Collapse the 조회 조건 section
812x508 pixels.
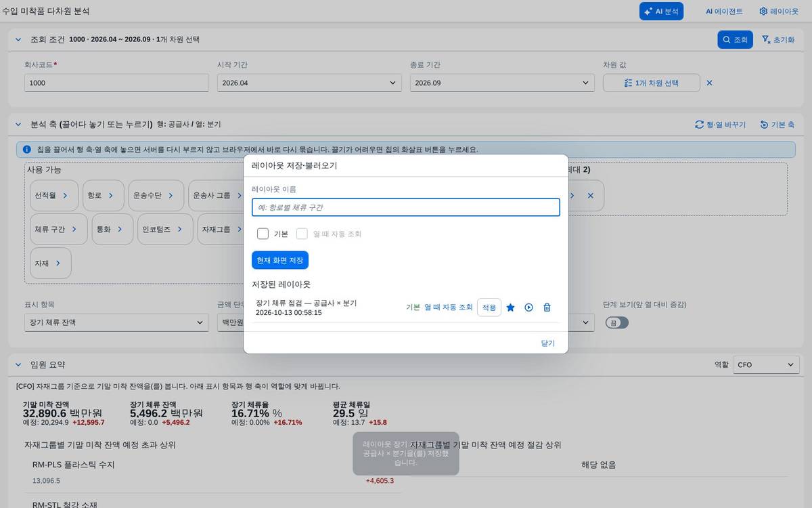pyautogui.click(x=18, y=40)
